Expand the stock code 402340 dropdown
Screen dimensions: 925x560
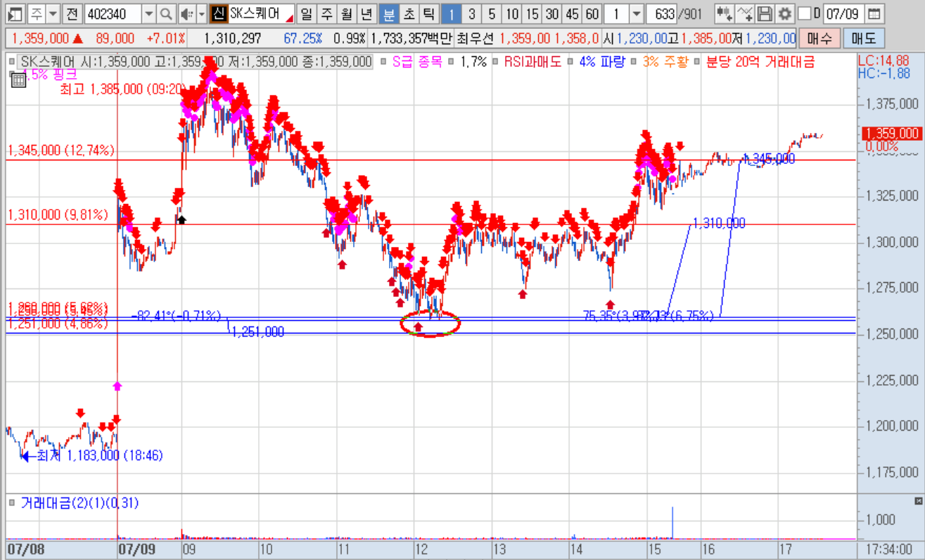pos(148,13)
